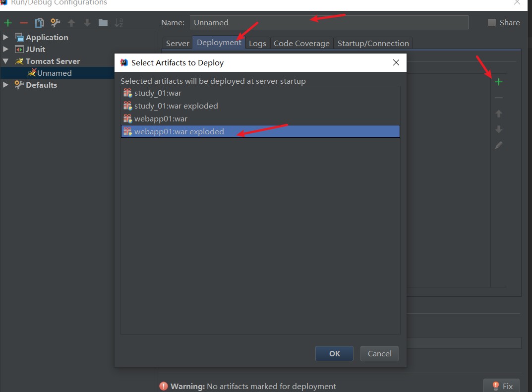Remove artifact minus icon in deployment panel

click(498, 98)
